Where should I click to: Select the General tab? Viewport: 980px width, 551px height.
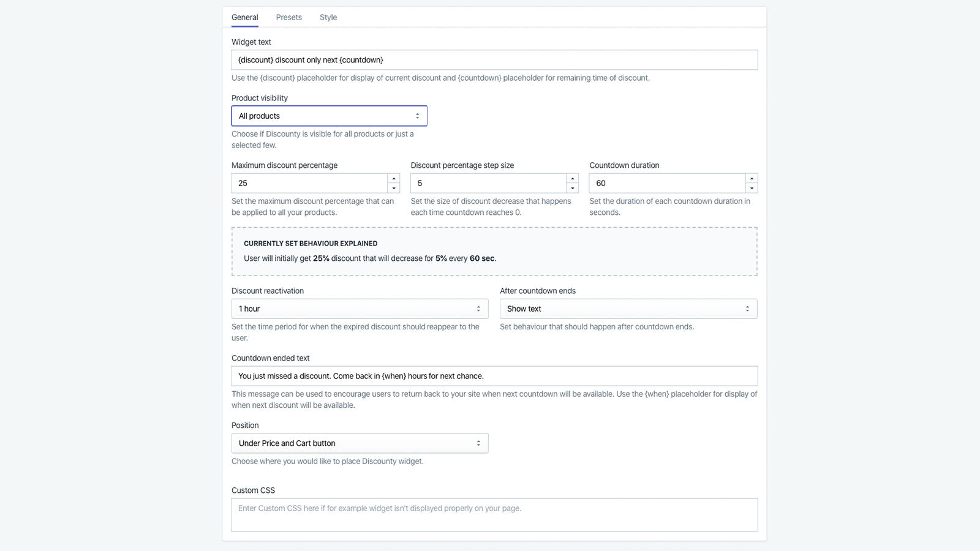click(x=244, y=17)
